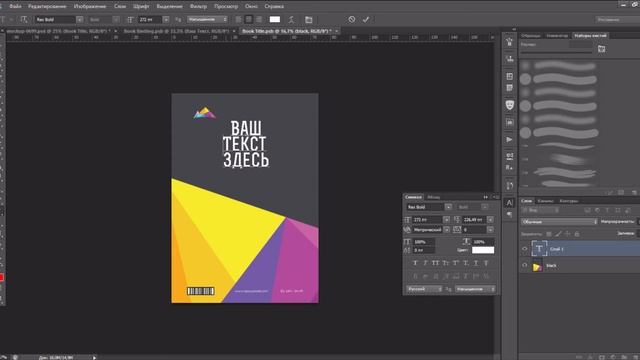
Task: Open Warp Text dialog icon
Action: click(291, 20)
